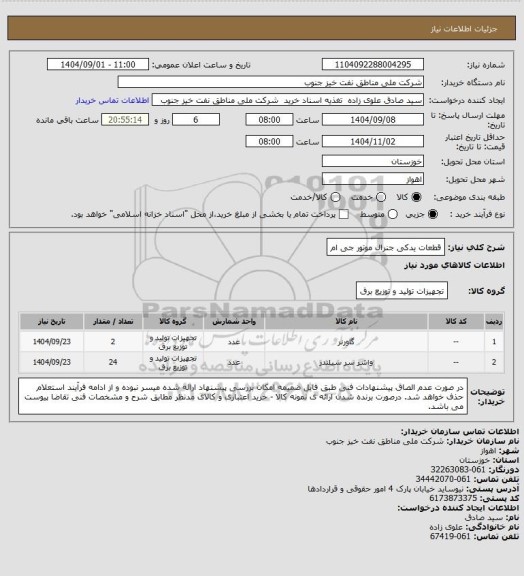Click the general description field قطعات یدکی
This screenshot has width=524, height=576.
coord(385,247)
